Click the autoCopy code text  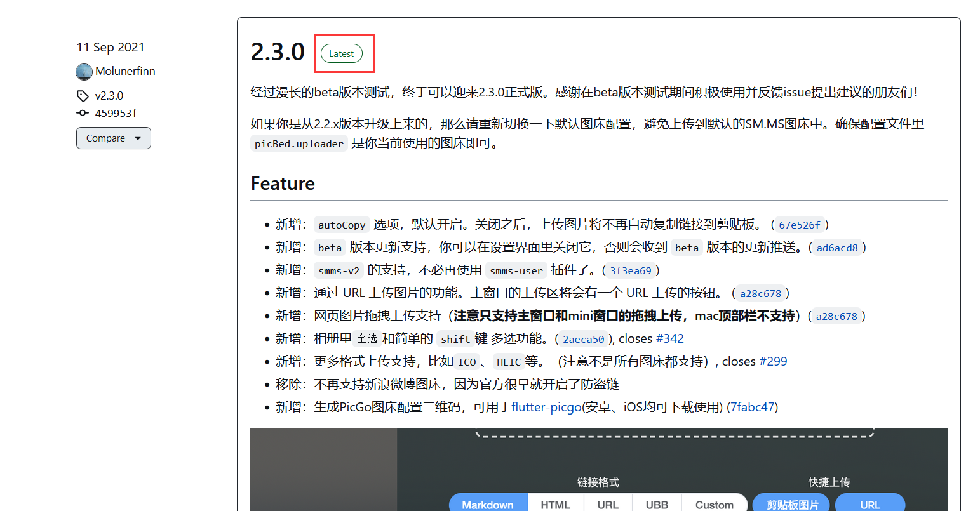click(342, 225)
